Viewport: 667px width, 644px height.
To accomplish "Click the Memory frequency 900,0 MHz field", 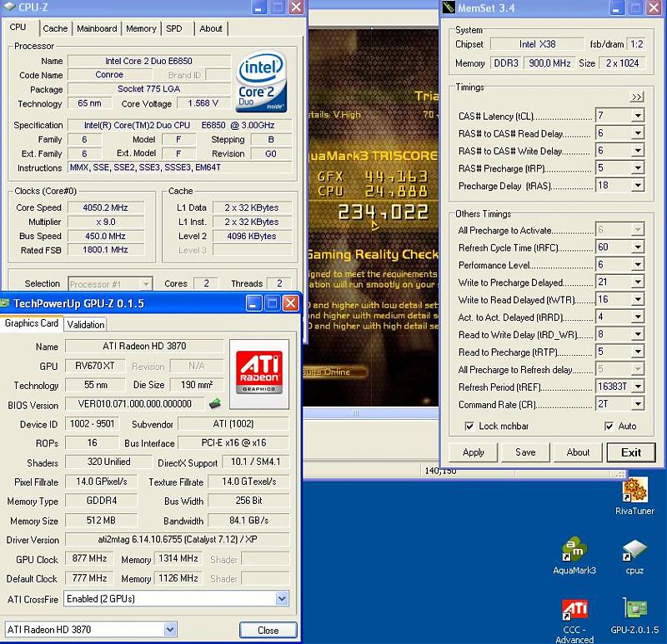I will pyautogui.click(x=549, y=63).
